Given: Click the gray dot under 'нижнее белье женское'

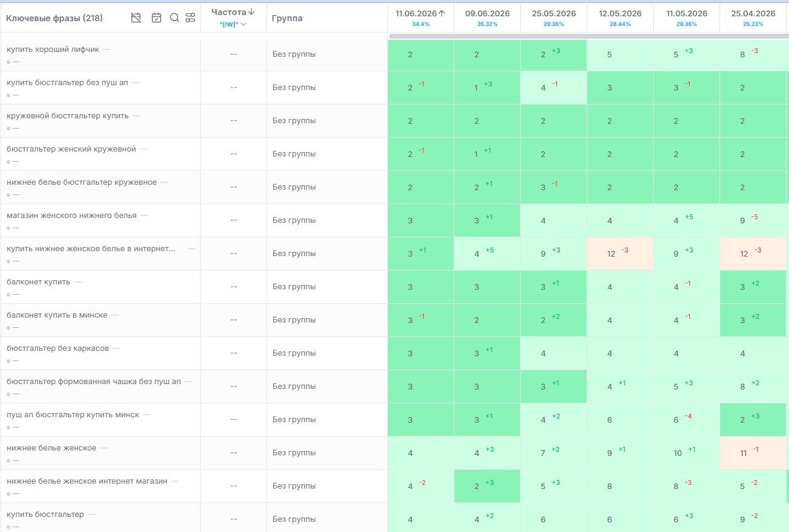Looking at the screenshot, I should 8,460.
